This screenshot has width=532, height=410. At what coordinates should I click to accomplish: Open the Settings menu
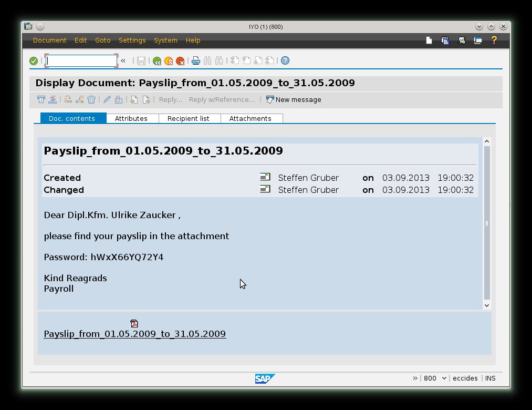[132, 40]
